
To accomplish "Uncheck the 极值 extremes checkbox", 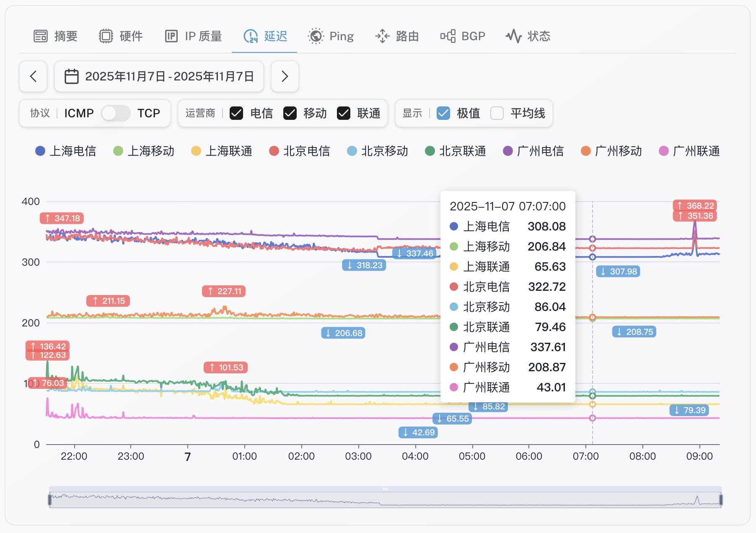I will 443,113.
